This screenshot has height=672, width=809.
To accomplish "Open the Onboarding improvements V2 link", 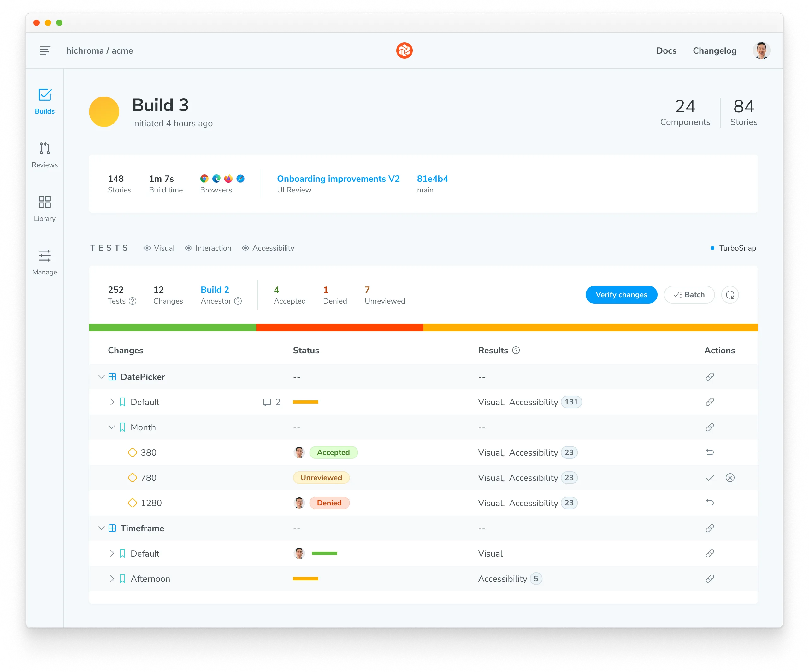I will pyautogui.click(x=338, y=178).
